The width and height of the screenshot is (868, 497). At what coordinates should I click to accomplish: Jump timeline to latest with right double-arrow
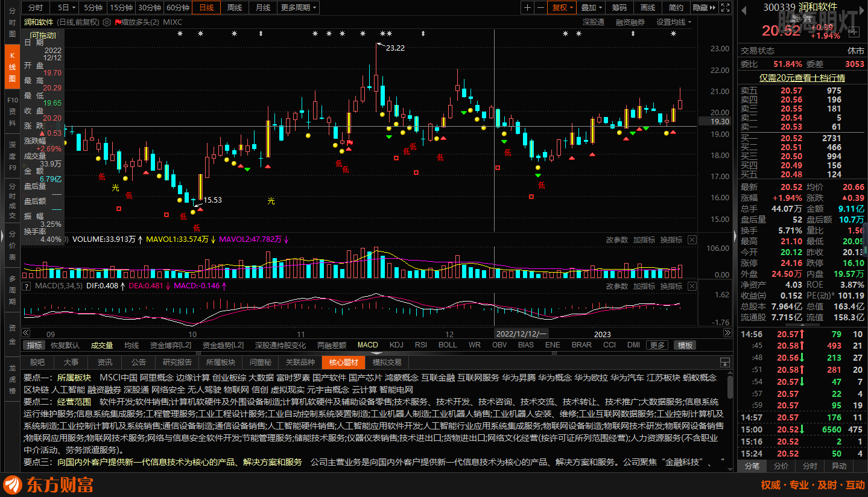tap(728, 334)
